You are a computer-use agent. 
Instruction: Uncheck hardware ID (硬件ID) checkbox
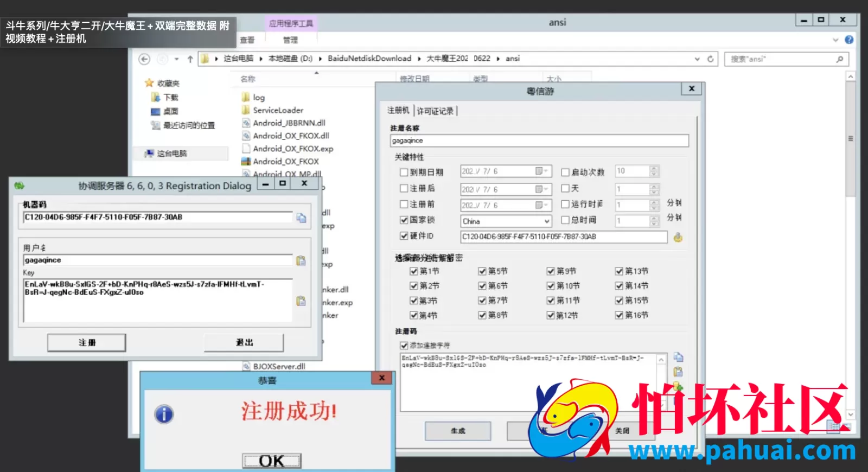tap(404, 236)
